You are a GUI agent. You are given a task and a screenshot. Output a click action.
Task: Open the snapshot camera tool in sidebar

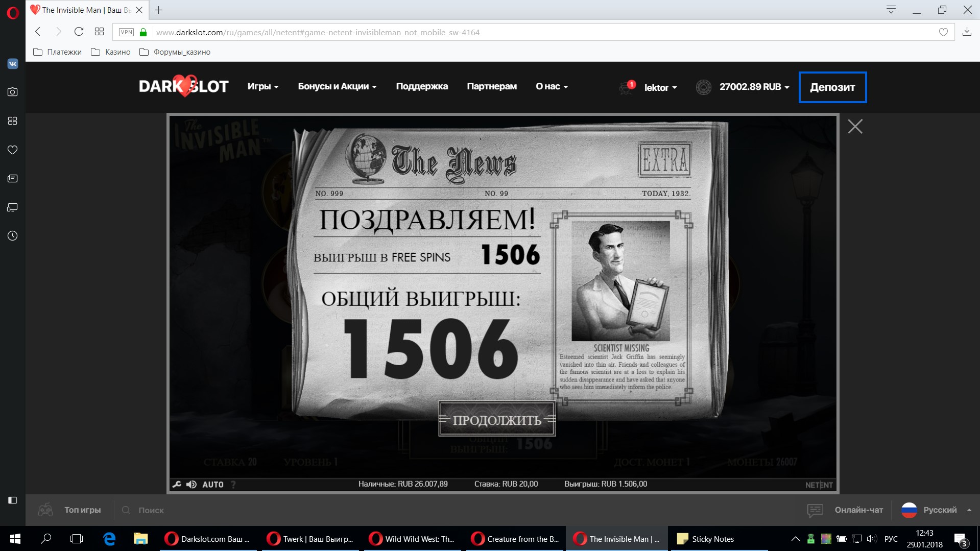[x=12, y=92]
